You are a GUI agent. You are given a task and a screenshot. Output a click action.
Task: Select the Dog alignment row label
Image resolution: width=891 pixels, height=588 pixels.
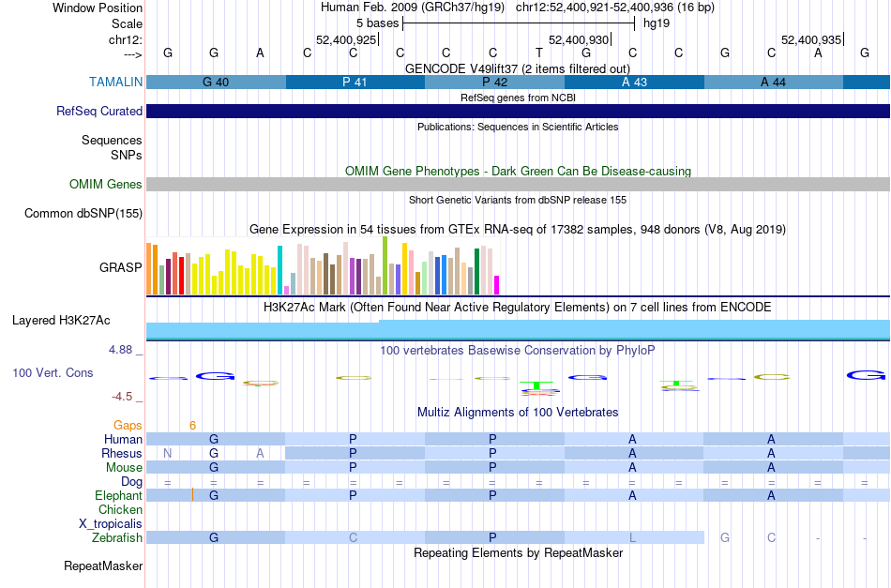(132, 482)
